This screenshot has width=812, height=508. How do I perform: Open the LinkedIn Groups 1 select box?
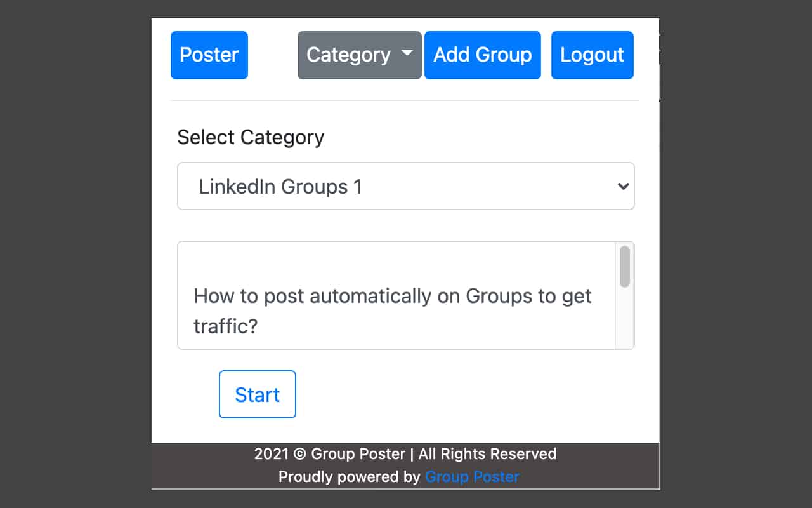(x=393, y=186)
